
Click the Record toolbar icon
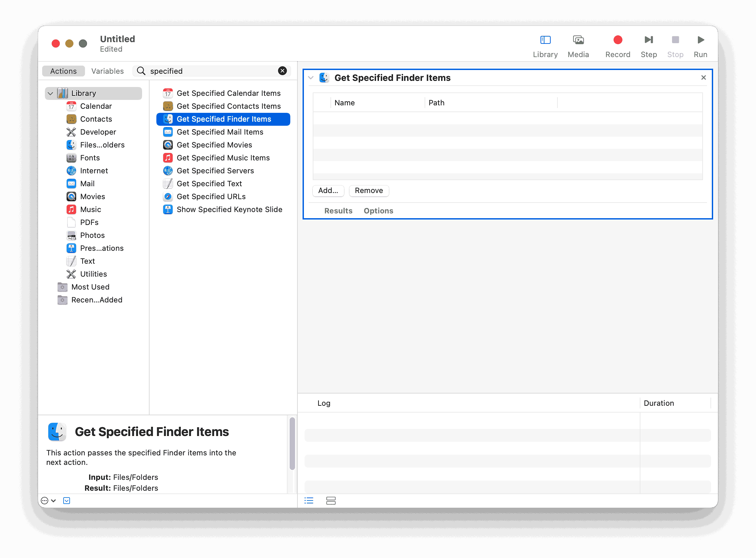tap(618, 40)
